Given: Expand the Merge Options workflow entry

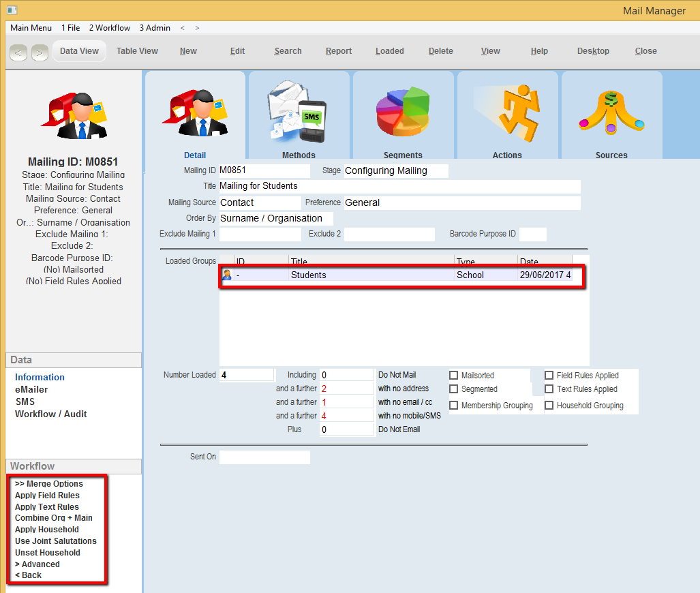Looking at the screenshot, I should 49,484.
